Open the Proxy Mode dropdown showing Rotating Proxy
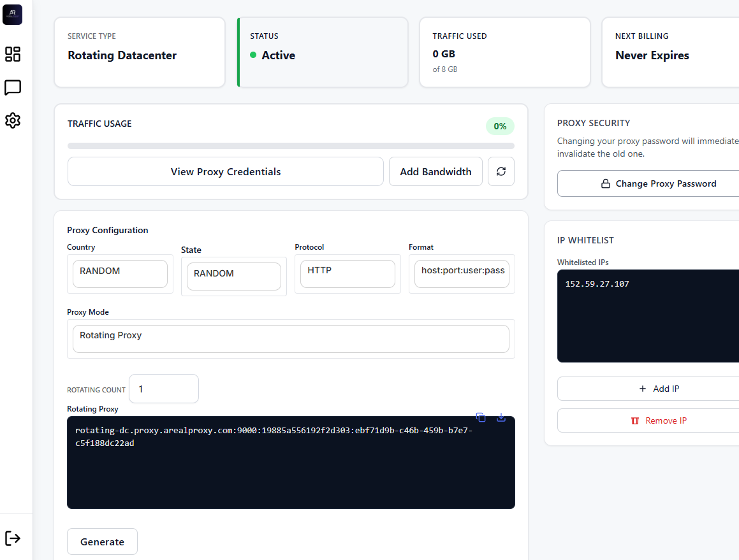The image size is (739, 560). 291,339
